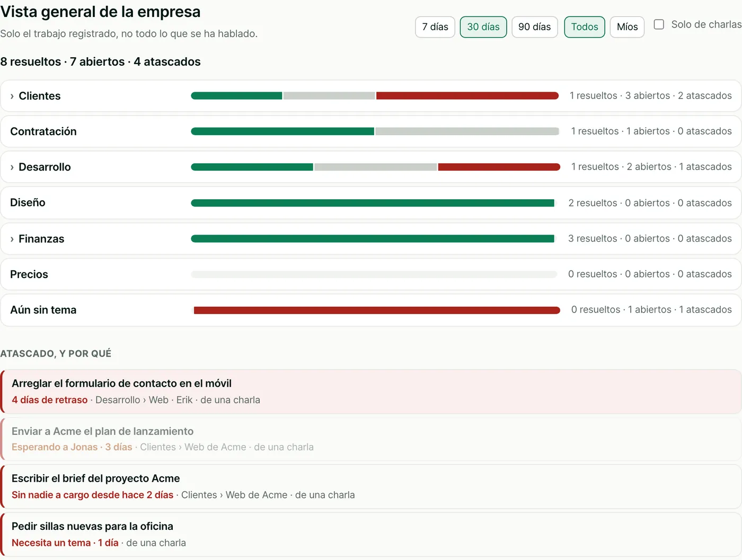The image size is (742, 560).
Task: Expand the Desarrollo row chevron
Action: 12,167
